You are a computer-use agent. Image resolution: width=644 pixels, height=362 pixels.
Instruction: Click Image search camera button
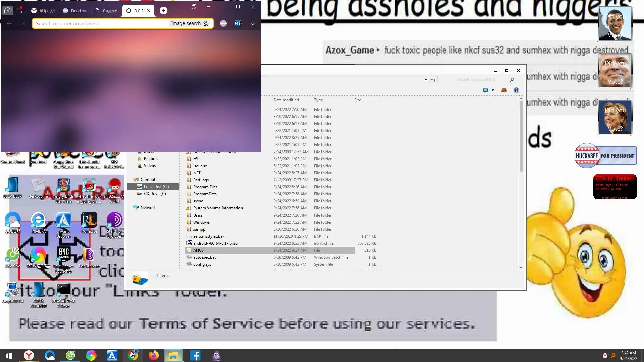(x=190, y=23)
